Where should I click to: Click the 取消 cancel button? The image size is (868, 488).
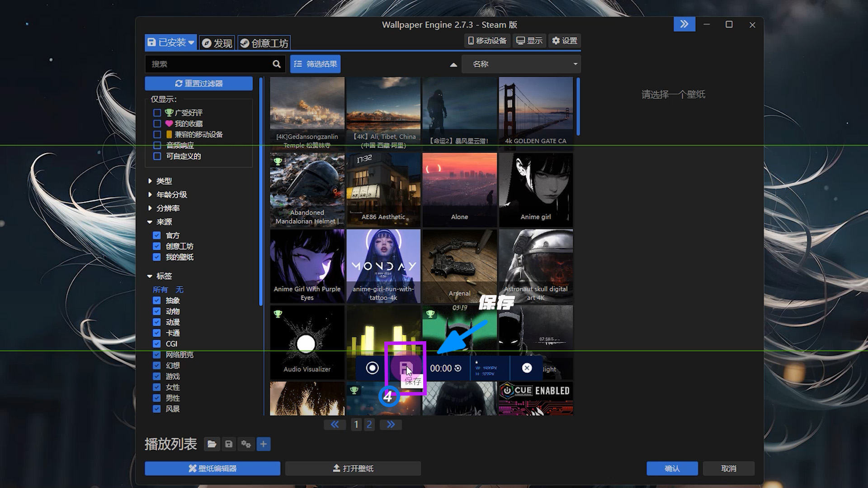coord(729,469)
